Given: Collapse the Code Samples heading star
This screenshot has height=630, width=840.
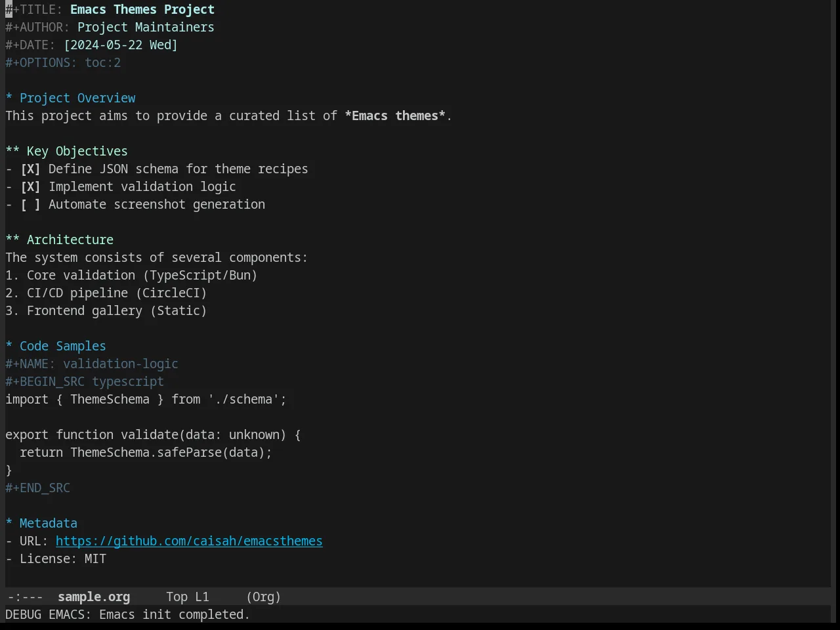Looking at the screenshot, I should pyautogui.click(x=9, y=346).
